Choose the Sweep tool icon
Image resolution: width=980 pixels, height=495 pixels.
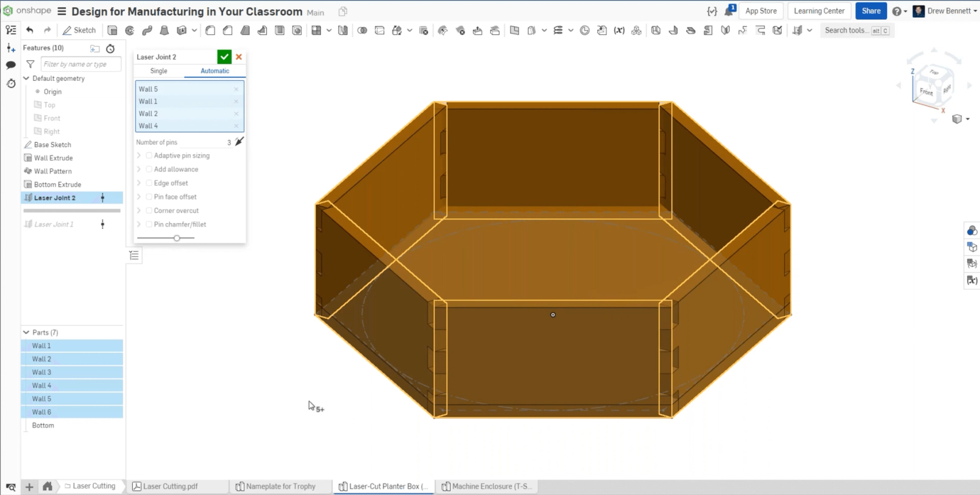point(147,30)
